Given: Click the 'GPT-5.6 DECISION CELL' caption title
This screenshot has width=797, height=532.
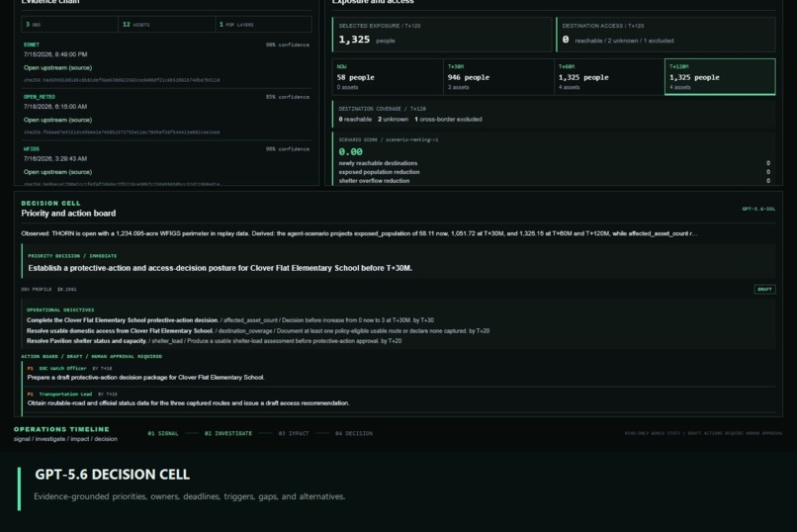Looking at the screenshot, I should click(x=113, y=474).
